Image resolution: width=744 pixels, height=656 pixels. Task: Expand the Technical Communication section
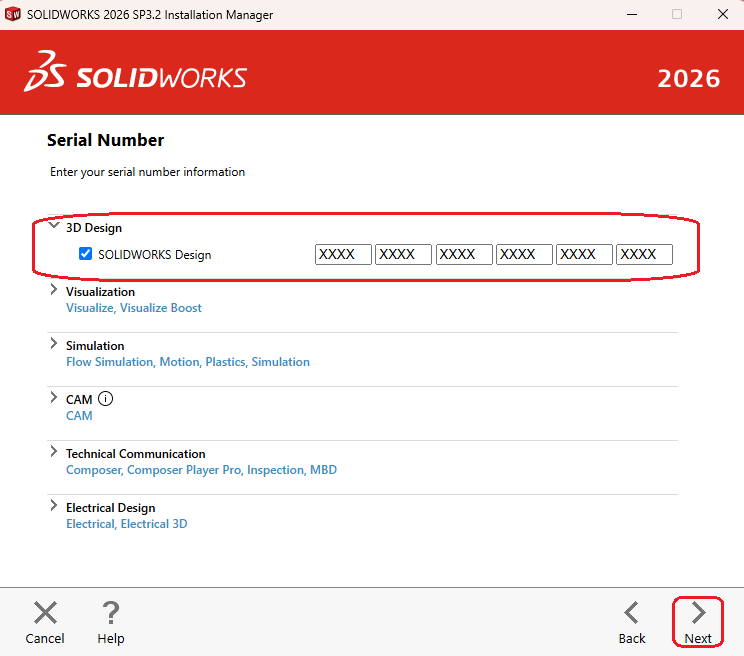coord(54,452)
